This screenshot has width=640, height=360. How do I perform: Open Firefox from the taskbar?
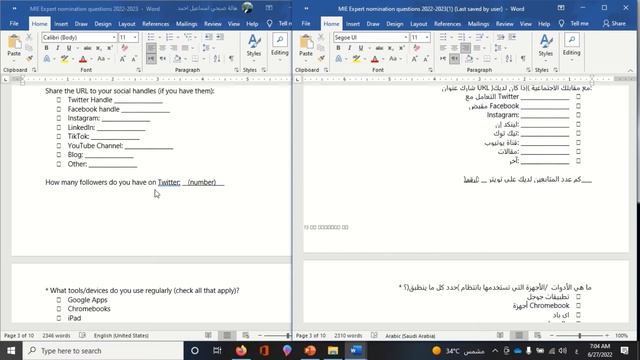point(241,351)
